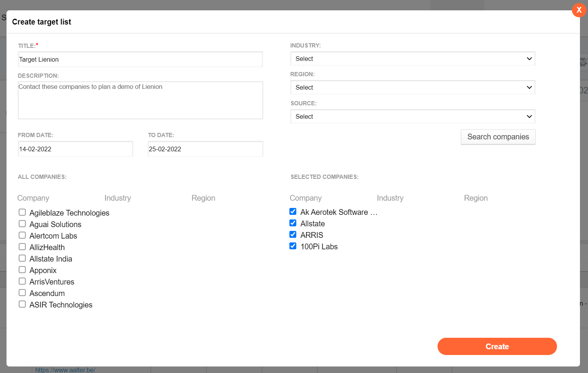Uncheck the 100Pi Labs checkbox

(x=293, y=246)
